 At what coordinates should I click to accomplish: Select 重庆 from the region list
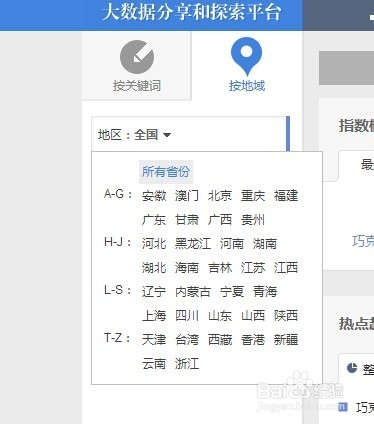pyautogui.click(x=253, y=196)
